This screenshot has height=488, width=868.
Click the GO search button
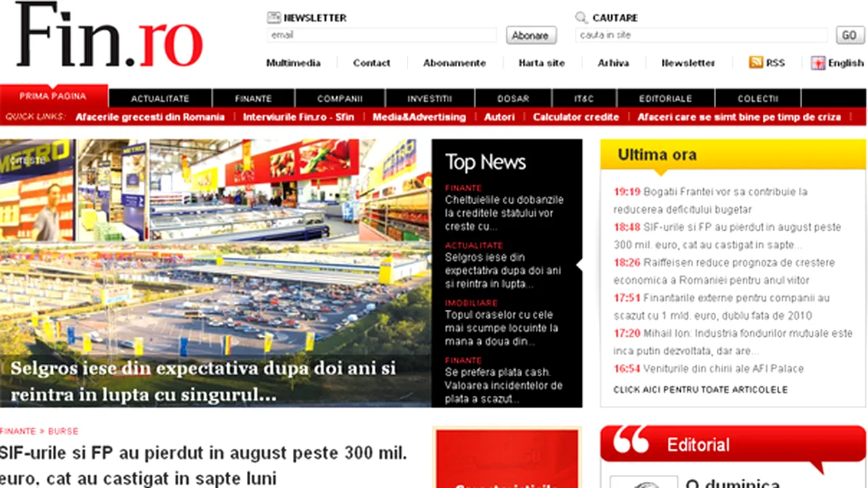849,35
